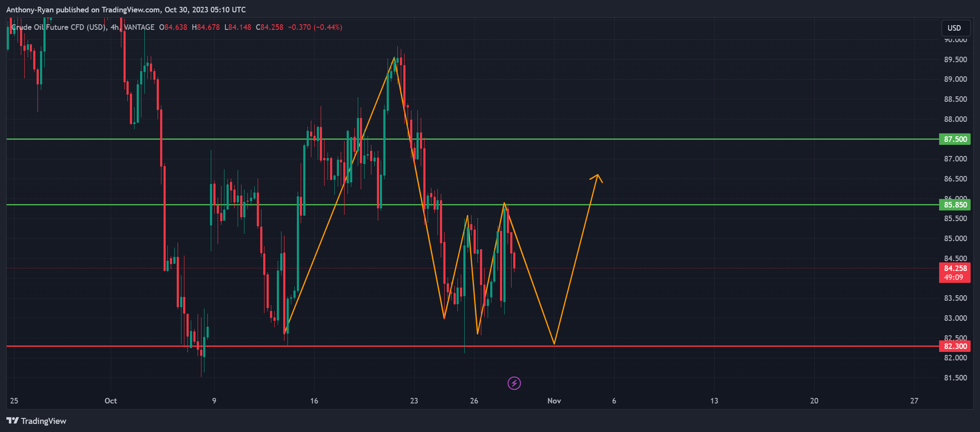Click the open value O84.638
Image resolution: width=980 pixels, height=432 pixels.
173,27
